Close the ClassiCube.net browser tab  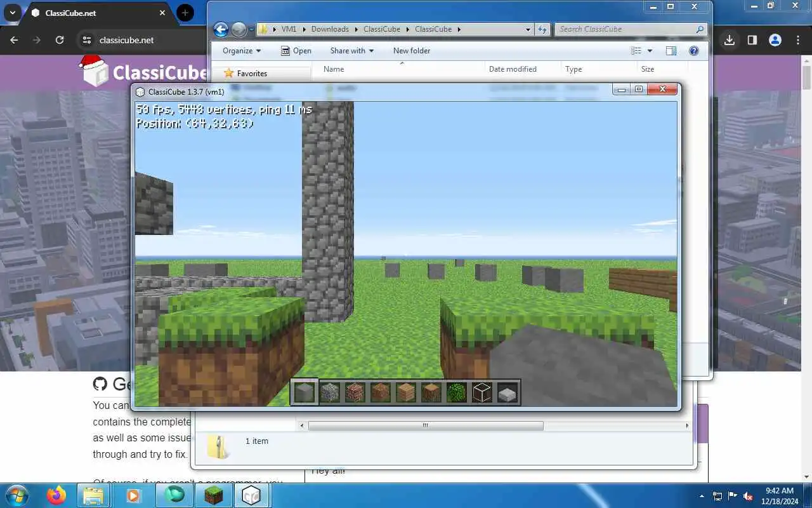[162, 13]
